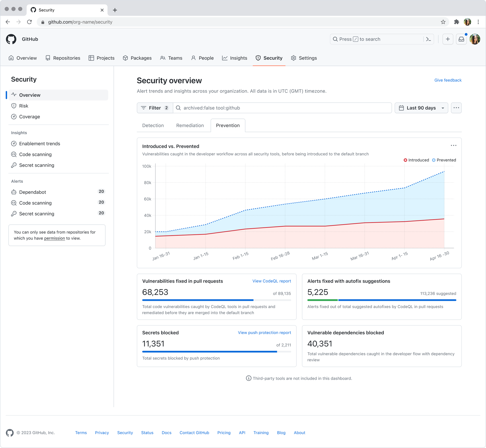
Task: Open View push protection report link
Action: [264, 333]
